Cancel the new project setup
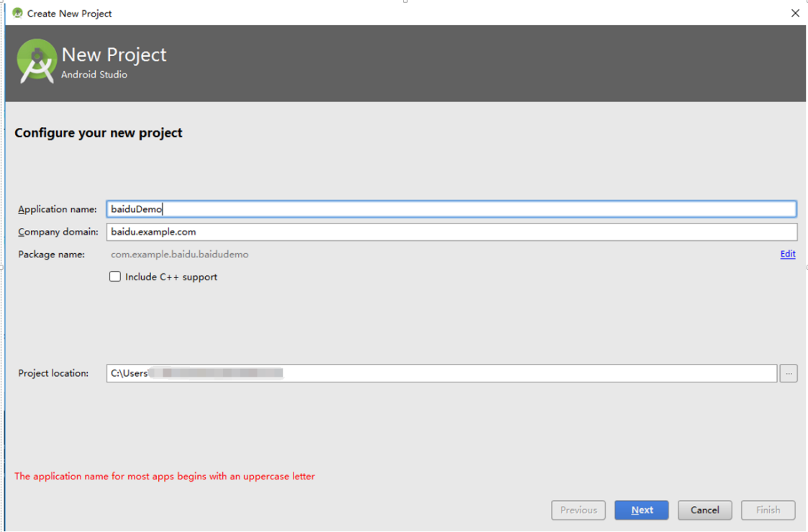808x532 pixels. (704, 510)
